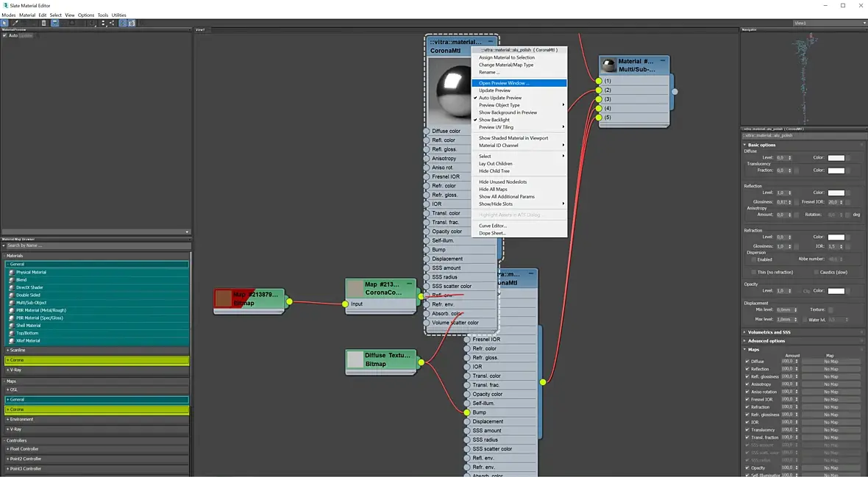Screen dimensions: 868x477
Task: Click the Delete Selected trash icon
Action: [43, 24]
